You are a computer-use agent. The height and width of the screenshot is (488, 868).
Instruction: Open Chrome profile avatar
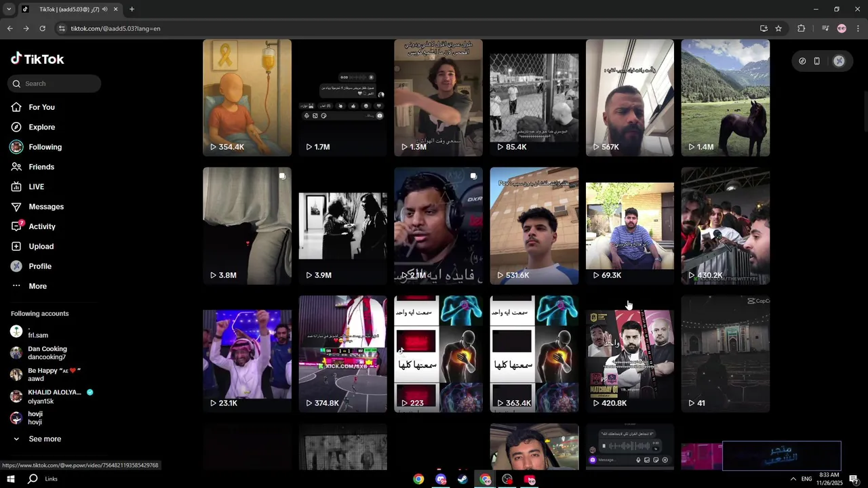[842, 28]
